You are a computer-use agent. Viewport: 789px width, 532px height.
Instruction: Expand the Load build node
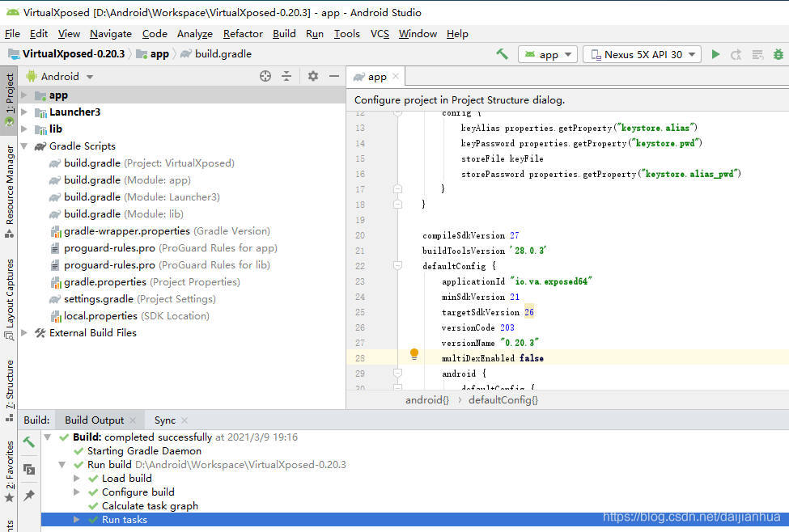point(77,478)
